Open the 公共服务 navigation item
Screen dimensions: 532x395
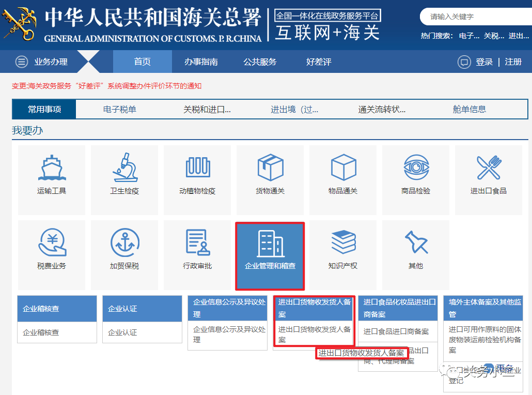[x=260, y=62]
